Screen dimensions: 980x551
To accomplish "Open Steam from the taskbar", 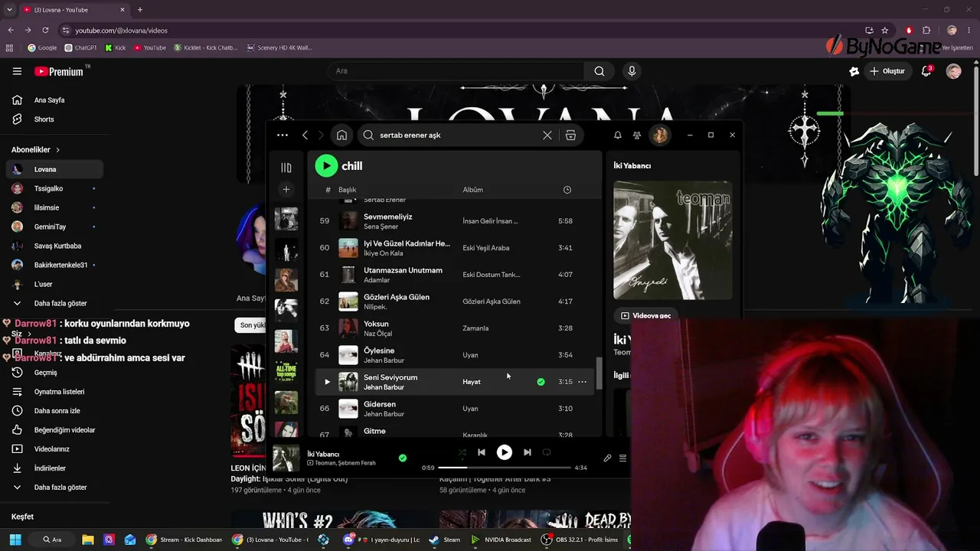I will [446, 540].
